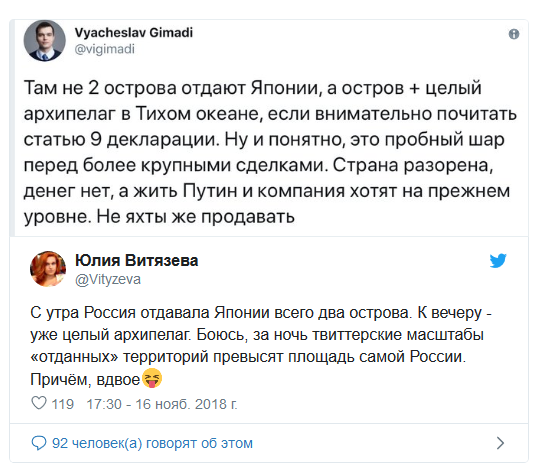Click the tongue-out emoji in tweet
Screen dimensions: 543x473
point(152,378)
